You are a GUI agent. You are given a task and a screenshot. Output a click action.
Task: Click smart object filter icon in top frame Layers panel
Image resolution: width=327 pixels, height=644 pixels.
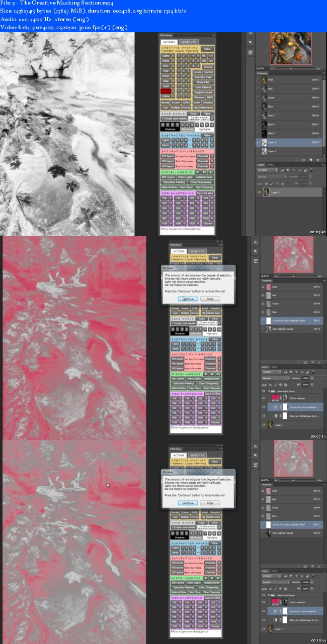[x=305, y=170]
